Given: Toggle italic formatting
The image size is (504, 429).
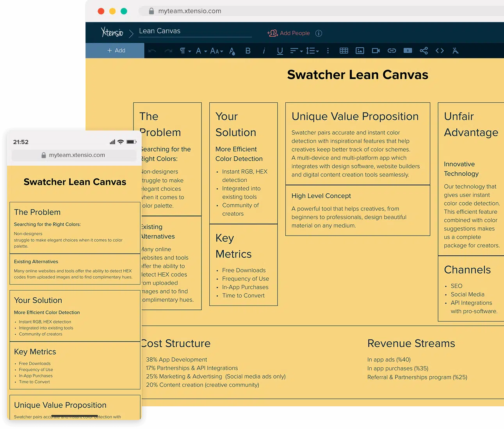Looking at the screenshot, I should [264, 50].
